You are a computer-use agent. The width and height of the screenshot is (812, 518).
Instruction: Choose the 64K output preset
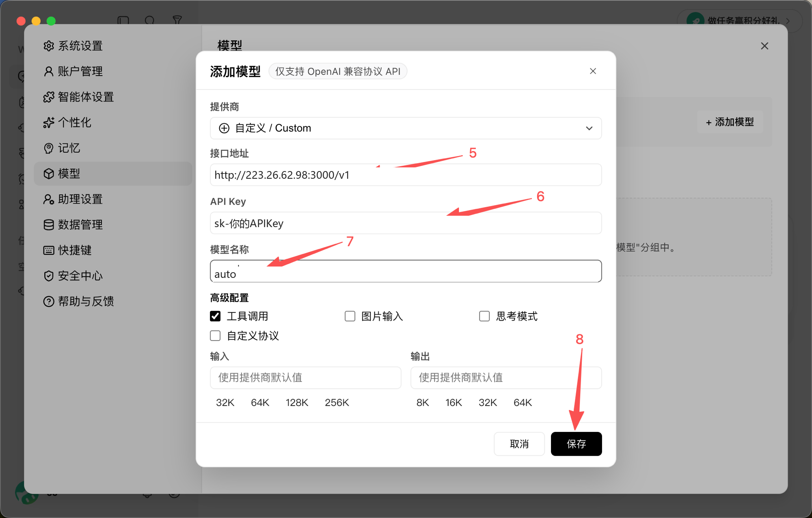click(x=523, y=403)
